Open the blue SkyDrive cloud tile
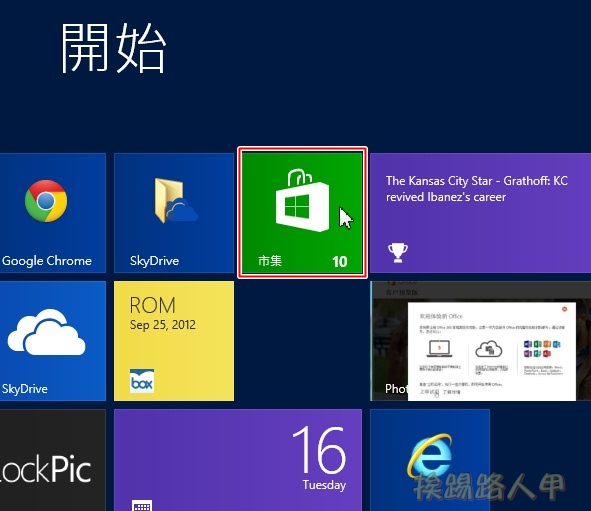 (x=53, y=341)
